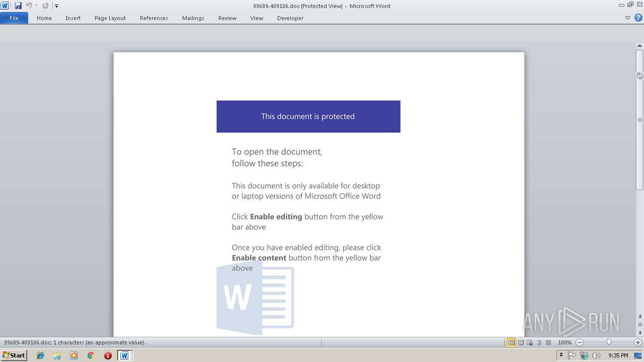
Task: Open the Opera browser taskbar icon
Action: 108,355
